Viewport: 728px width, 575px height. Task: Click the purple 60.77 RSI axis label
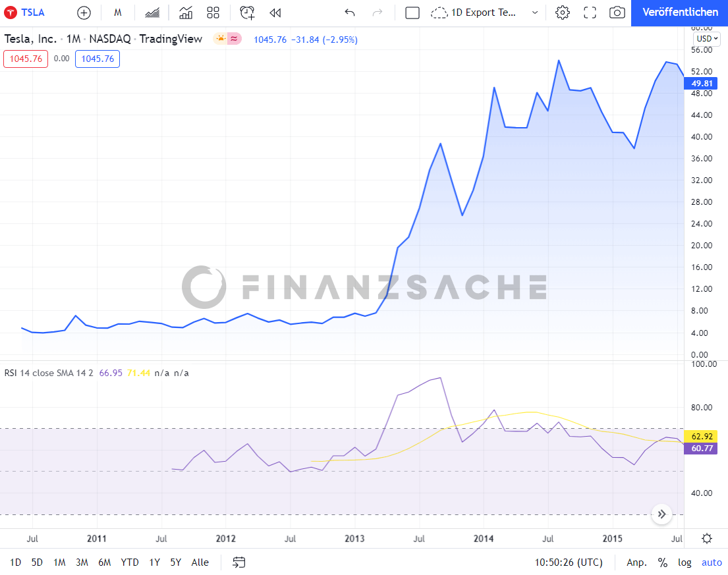pos(701,449)
